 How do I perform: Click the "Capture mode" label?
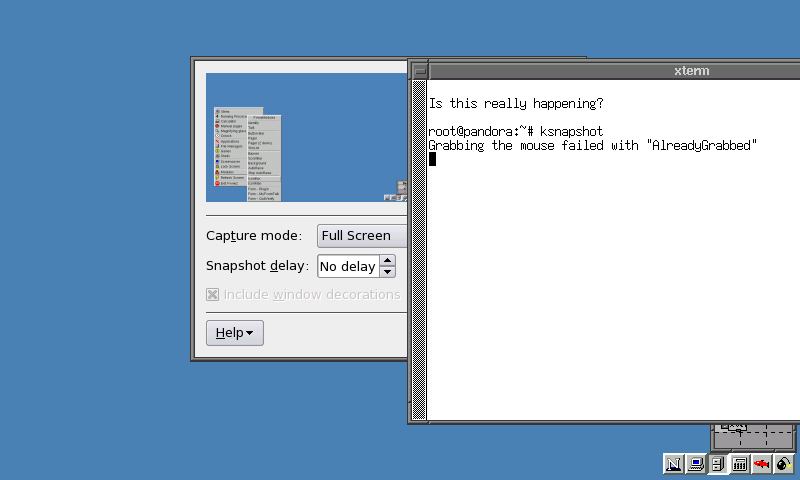[253, 236]
